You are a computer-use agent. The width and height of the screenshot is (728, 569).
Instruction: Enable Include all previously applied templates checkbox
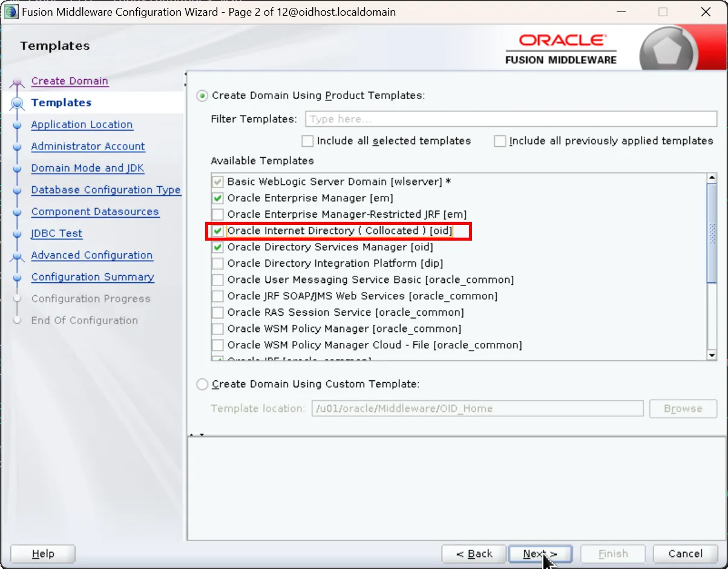500,141
